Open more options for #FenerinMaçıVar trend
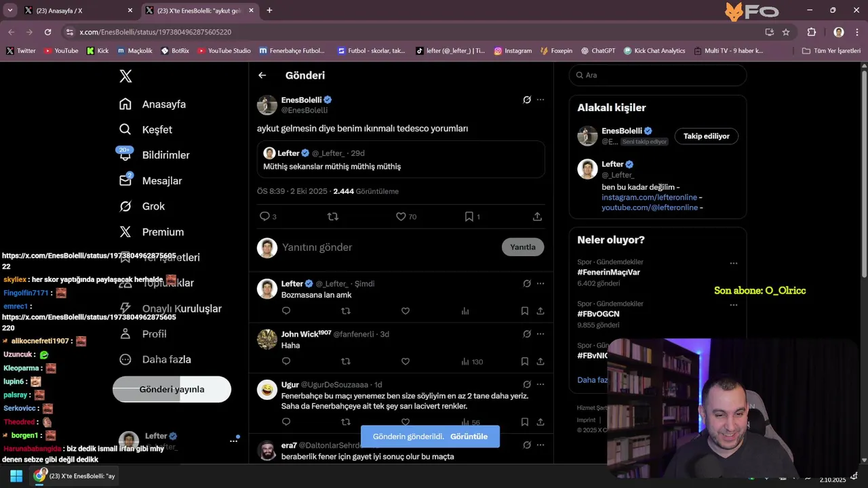 [x=734, y=263]
